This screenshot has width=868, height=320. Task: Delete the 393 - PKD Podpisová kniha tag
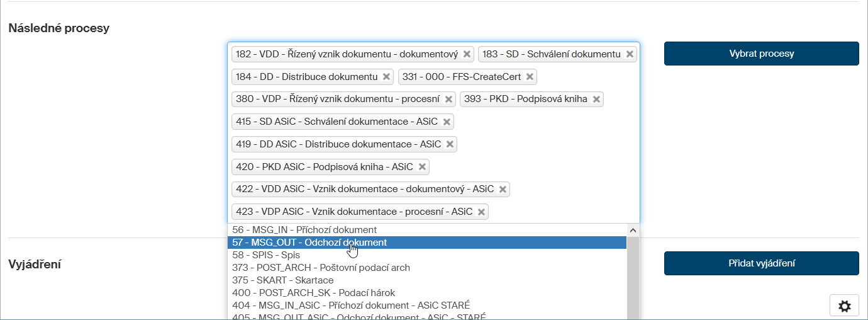pos(596,100)
